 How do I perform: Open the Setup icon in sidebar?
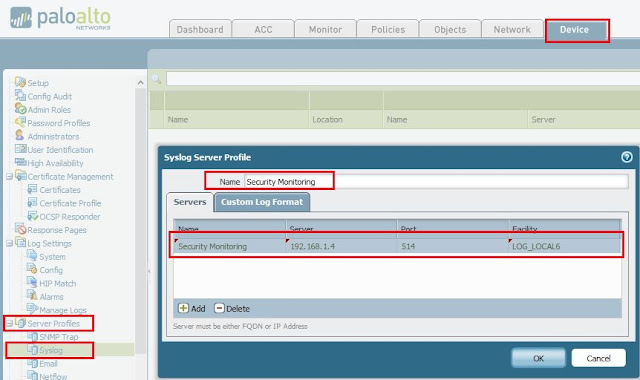coord(20,82)
